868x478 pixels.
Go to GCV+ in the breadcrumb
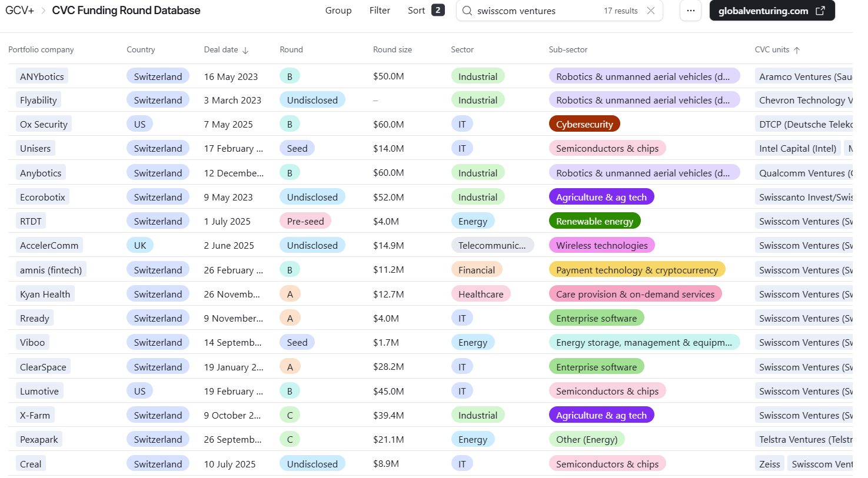(x=19, y=11)
